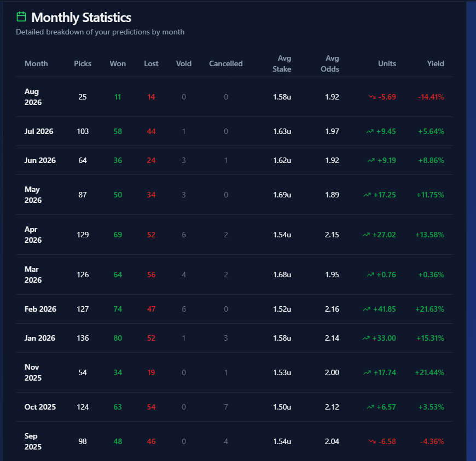476x461 pixels.
Task: Click the Won column header
Action: (118, 63)
